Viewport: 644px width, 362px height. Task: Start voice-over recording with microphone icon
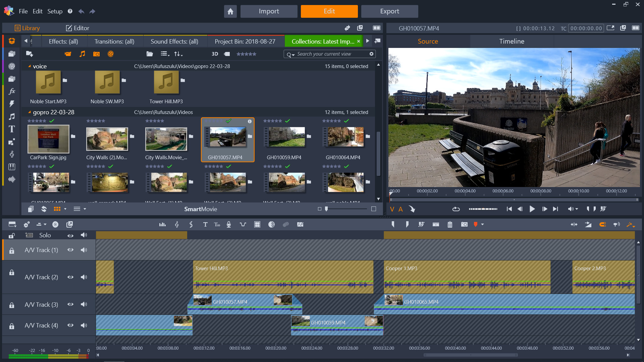coord(229,225)
